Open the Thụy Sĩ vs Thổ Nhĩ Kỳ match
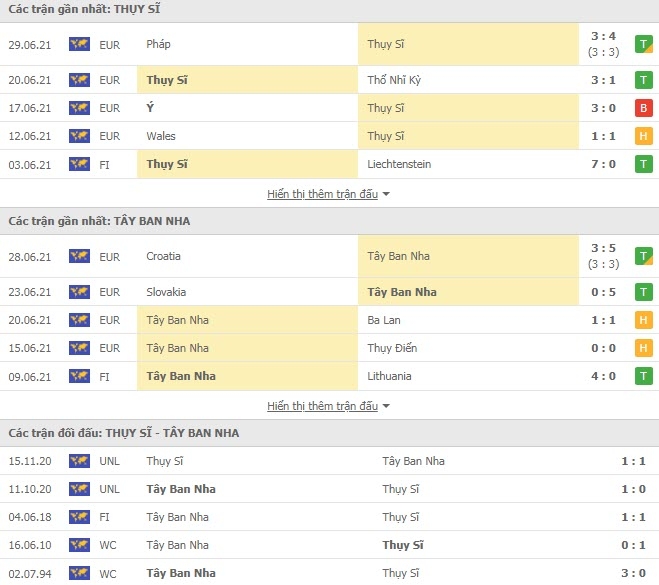The image size is (659, 585). pos(330,80)
